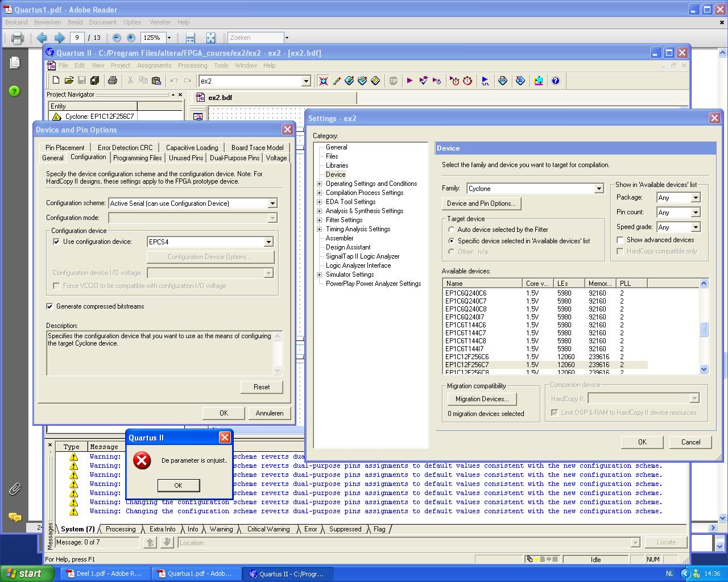This screenshot has height=582, width=728.
Task: Toggle Generate compressed bitstreams checkbox
Action: point(50,306)
